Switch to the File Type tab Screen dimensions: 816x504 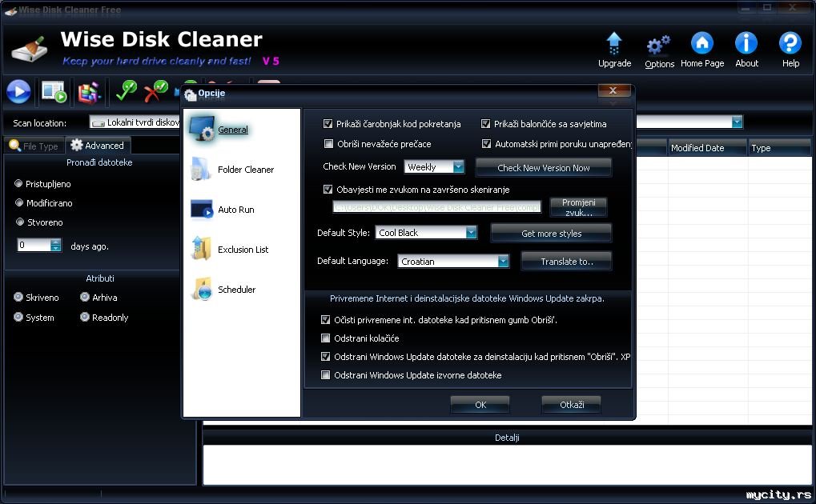tap(34, 146)
